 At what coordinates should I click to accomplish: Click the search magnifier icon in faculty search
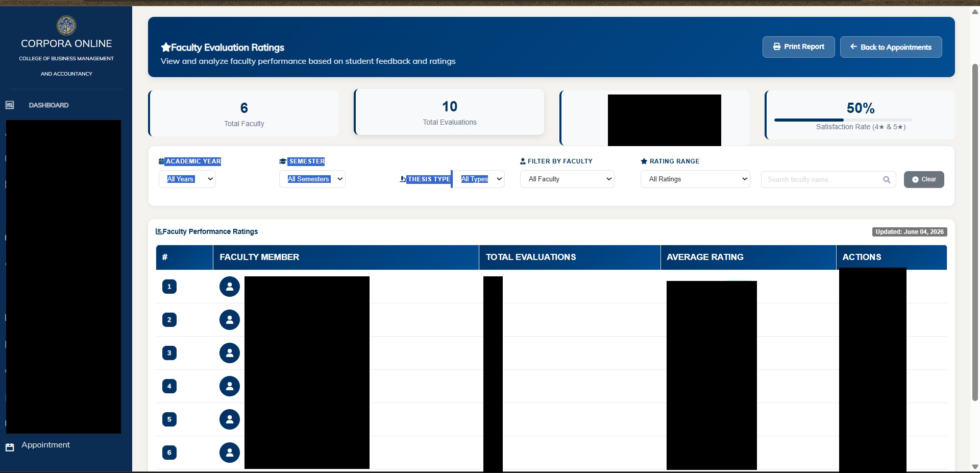tap(887, 179)
